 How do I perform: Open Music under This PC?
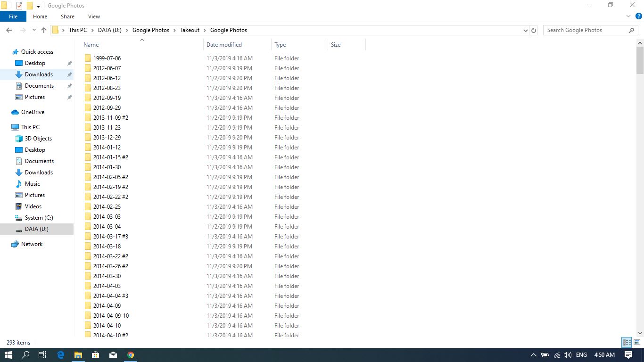coord(32,184)
